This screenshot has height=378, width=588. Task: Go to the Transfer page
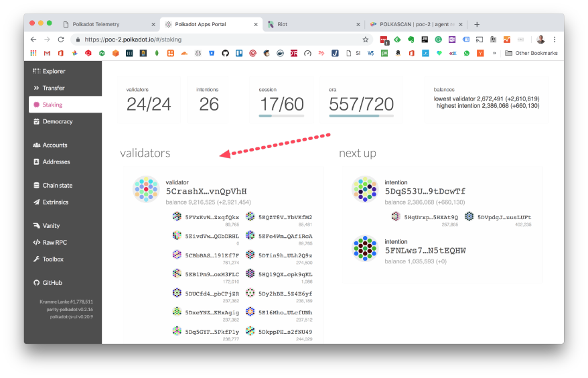click(x=53, y=88)
